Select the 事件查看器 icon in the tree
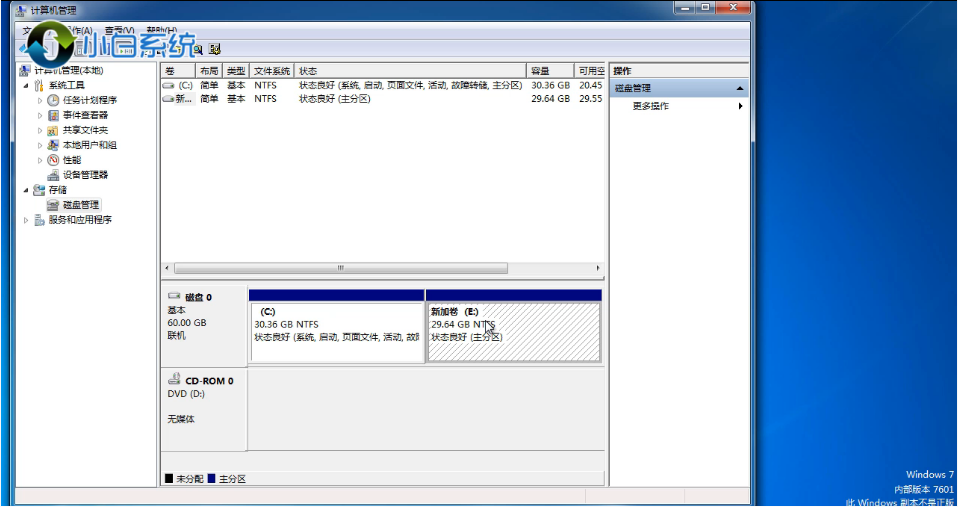The image size is (958, 507). (54, 115)
